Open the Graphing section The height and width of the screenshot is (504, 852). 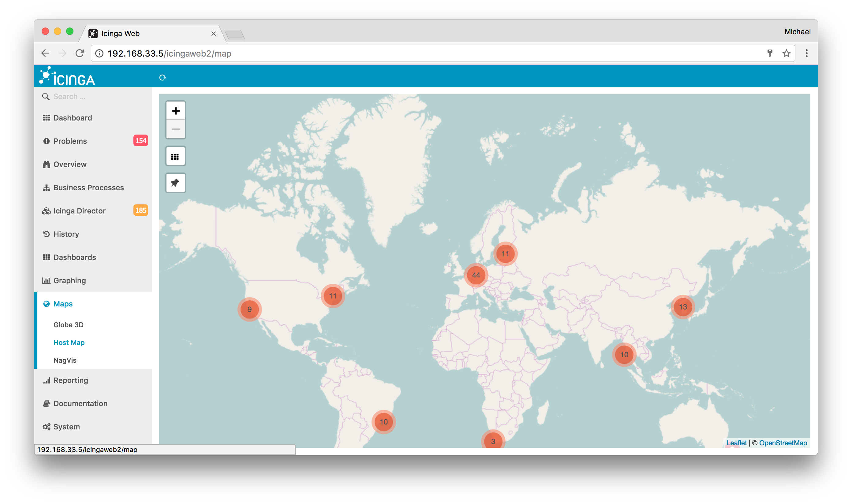[93, 280]
